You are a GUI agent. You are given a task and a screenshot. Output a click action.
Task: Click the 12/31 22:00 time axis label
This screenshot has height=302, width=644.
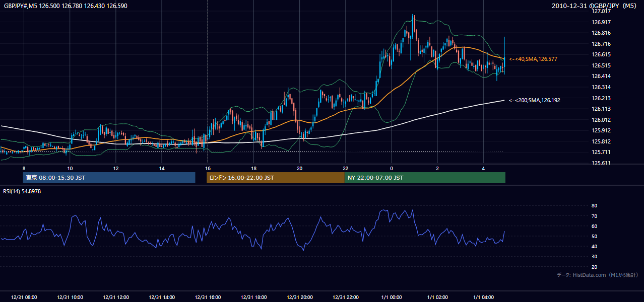click(345, 297)
